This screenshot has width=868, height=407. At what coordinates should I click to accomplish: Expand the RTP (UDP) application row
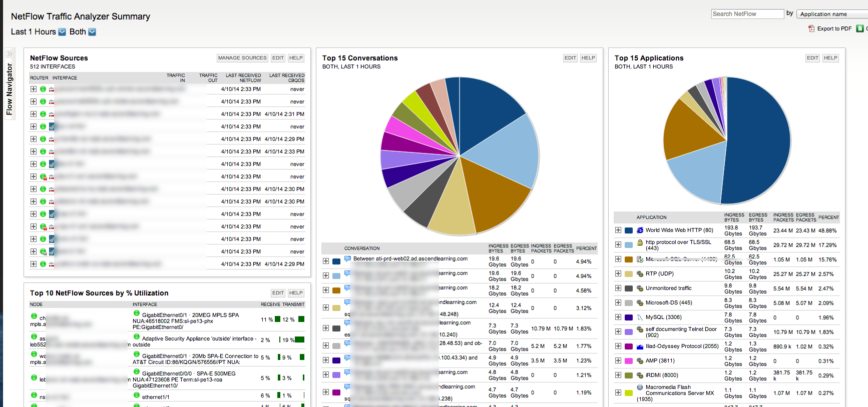(x=618, y=274)
